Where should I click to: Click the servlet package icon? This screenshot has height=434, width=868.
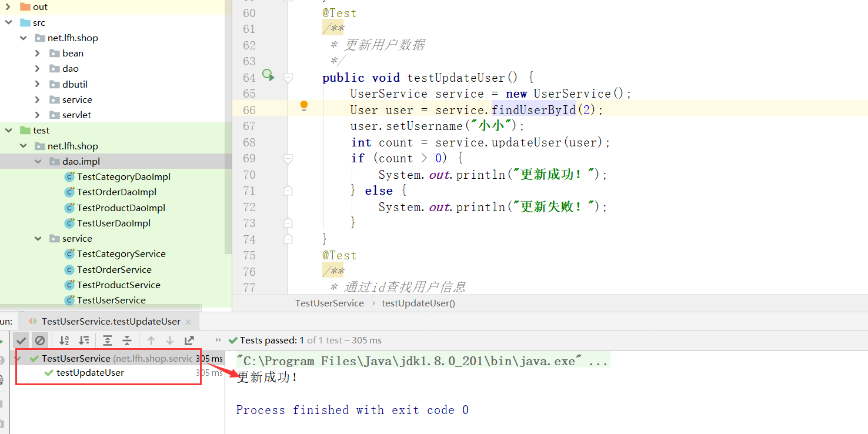tap(55, 115)
